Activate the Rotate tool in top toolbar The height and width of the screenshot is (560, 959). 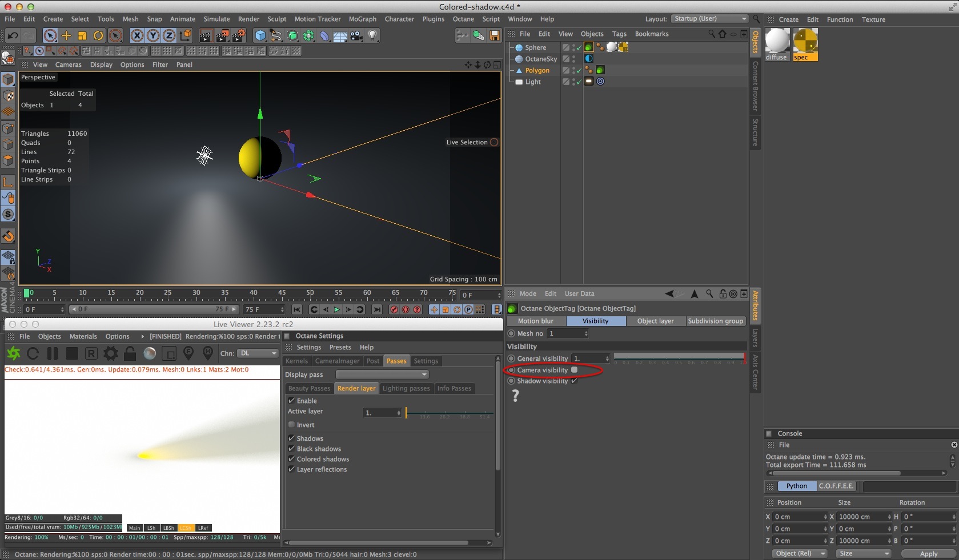98,35
